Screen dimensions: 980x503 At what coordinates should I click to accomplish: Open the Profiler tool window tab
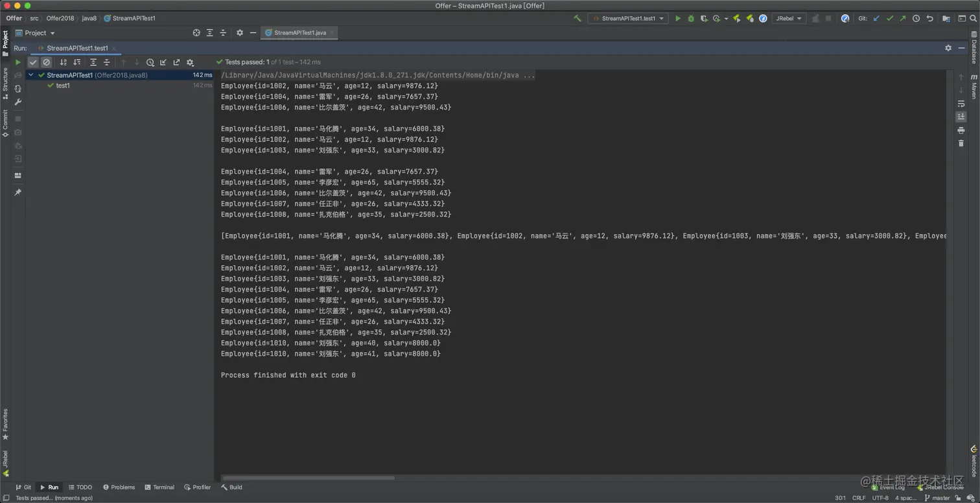click(198, 487)
